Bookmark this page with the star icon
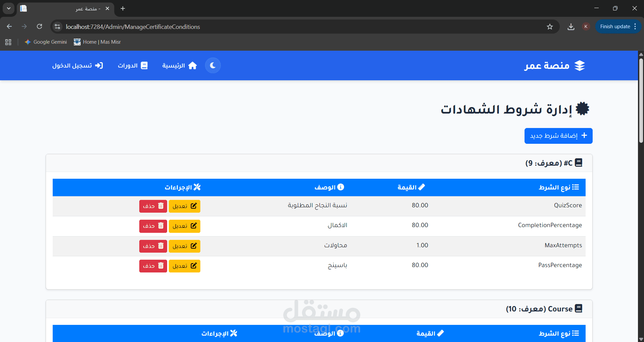This screenshot has width=644, height=342. pyautogui.click(x=550, y=27)
